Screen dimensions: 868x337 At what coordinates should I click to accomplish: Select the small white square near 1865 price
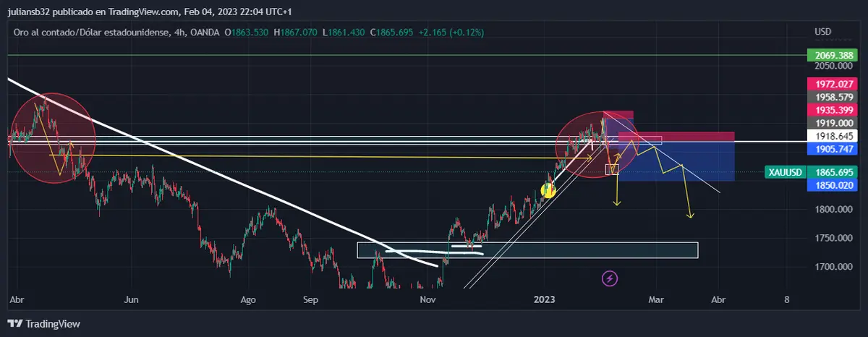click(x=612, y=169)
